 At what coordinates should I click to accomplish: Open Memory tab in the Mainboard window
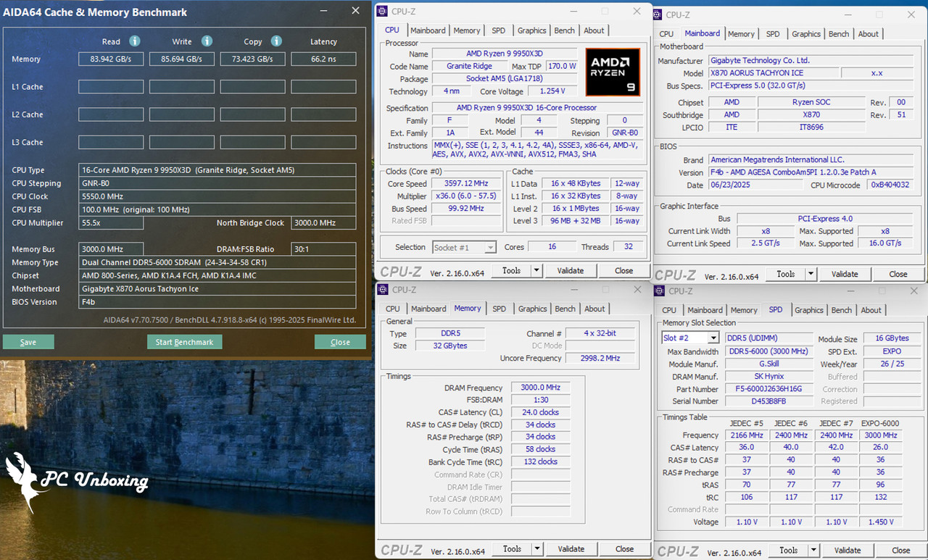(x=741, y=33)
